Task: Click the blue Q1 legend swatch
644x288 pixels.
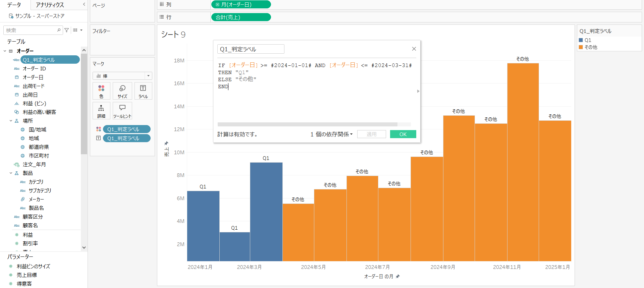Action: click(581, 40)
